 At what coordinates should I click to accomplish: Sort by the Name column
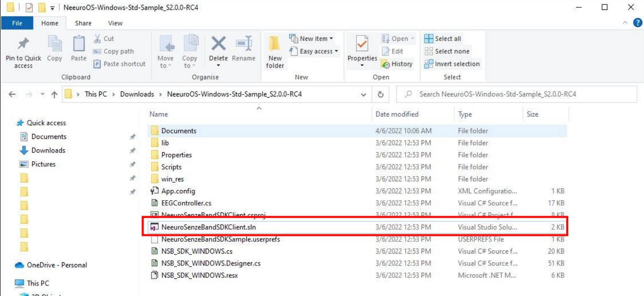[x=158, y=114]
